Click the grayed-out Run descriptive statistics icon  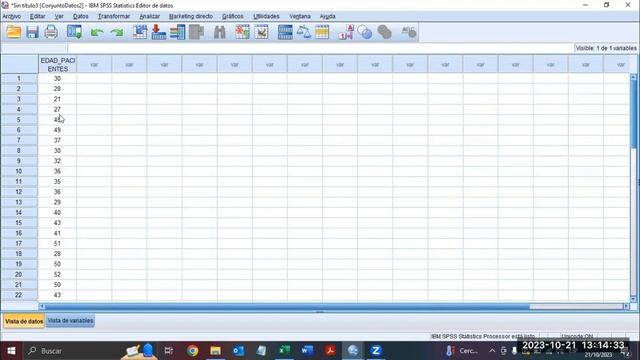pyautogui.click(x=196, y=32)
